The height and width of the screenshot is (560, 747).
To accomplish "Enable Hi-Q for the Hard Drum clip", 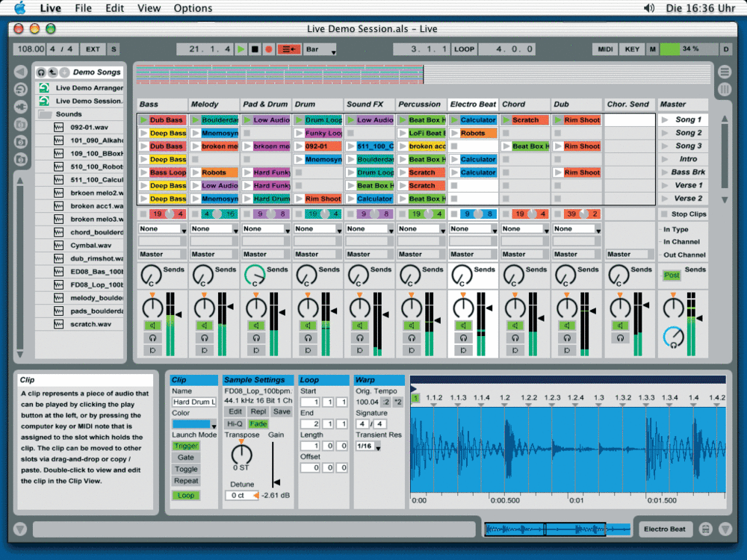I will pos(235,424).
